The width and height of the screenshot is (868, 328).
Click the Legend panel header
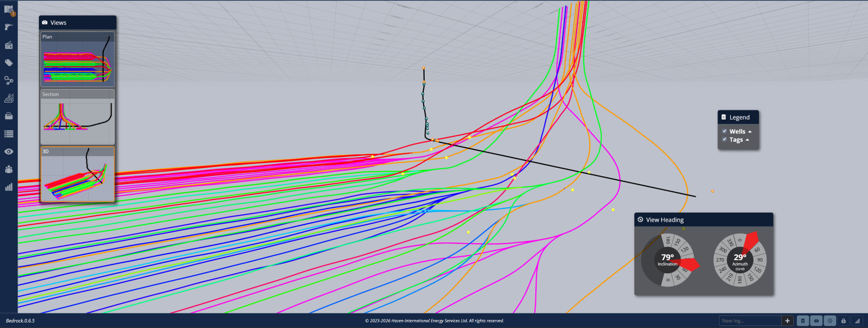click(738, 117)
